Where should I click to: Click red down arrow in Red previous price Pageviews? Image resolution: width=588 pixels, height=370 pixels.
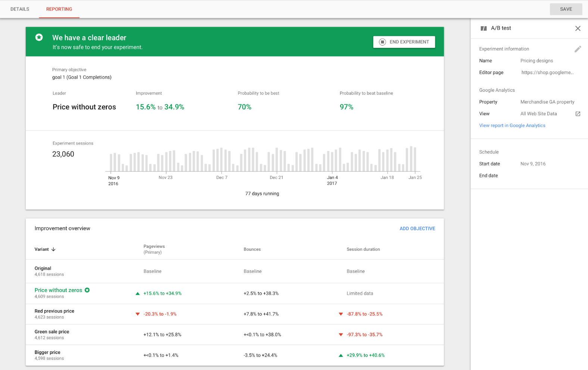[x=137, y=314]
